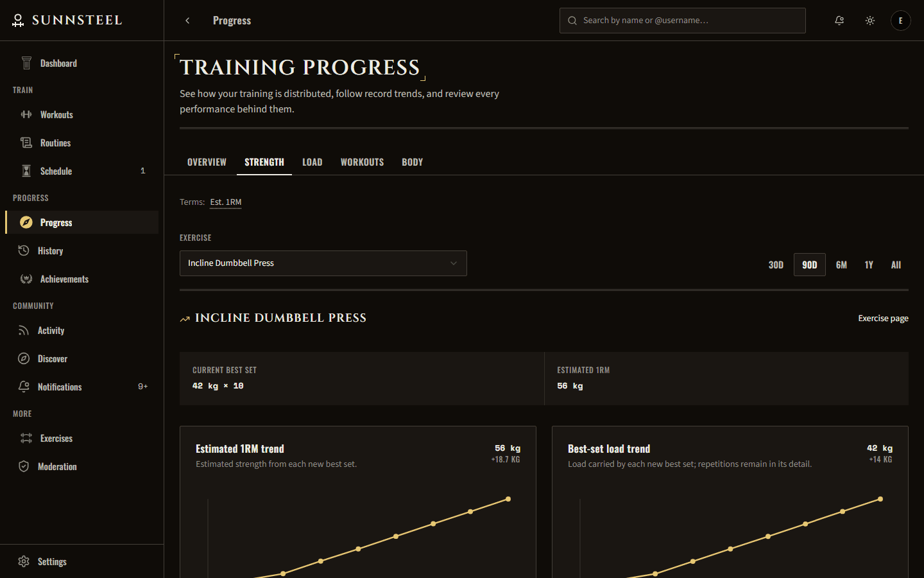Click the Activity feed icon
Image resolution: width=924 pixels, height=578 pixels.
[x=24, y=330]
